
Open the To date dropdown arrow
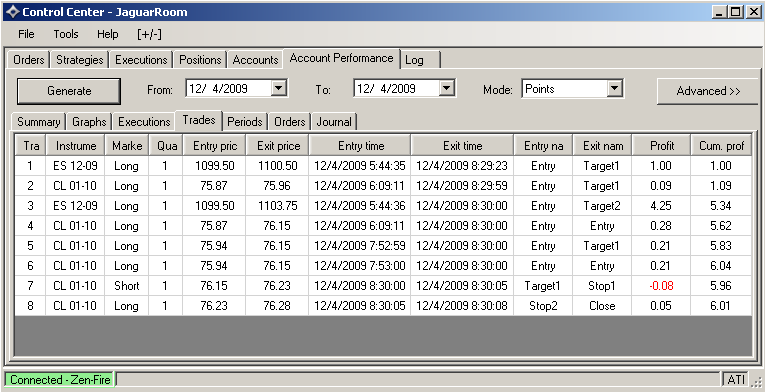point(446,88)
